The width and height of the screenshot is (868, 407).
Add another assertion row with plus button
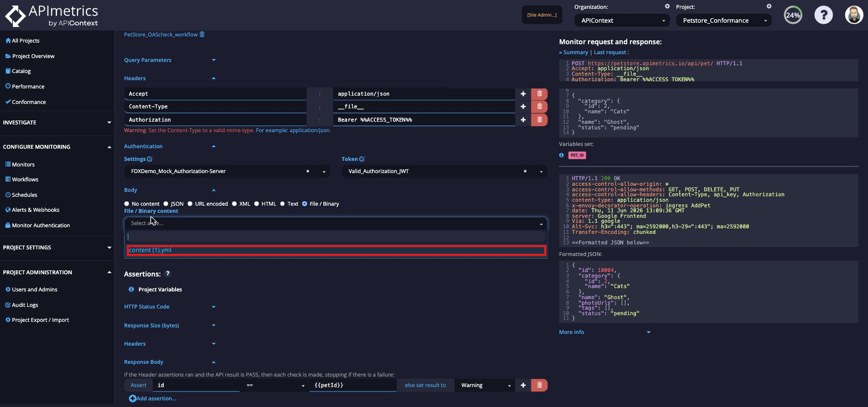523,385
